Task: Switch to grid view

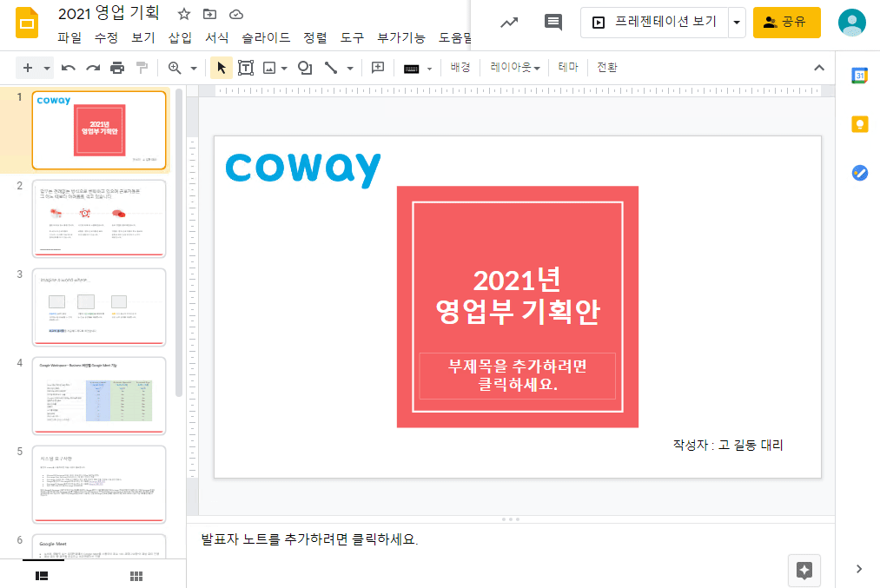Action: (136, 576)
